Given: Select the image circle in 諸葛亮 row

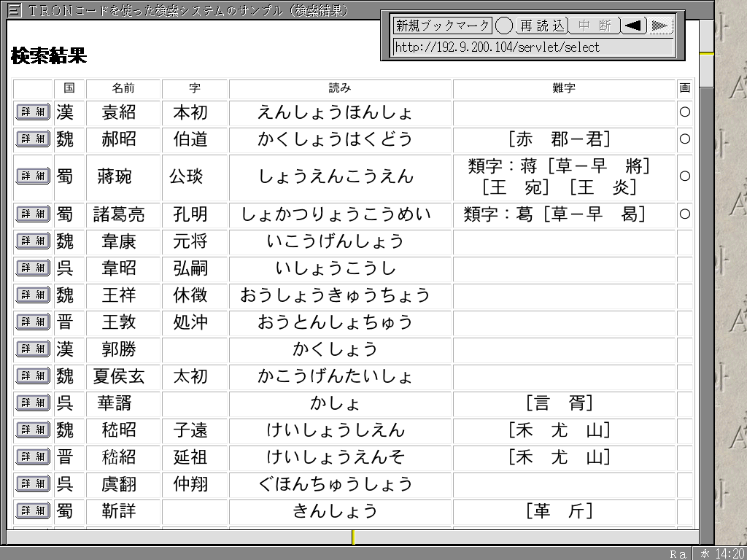Looking at the screenshot, I should (684, 214).
